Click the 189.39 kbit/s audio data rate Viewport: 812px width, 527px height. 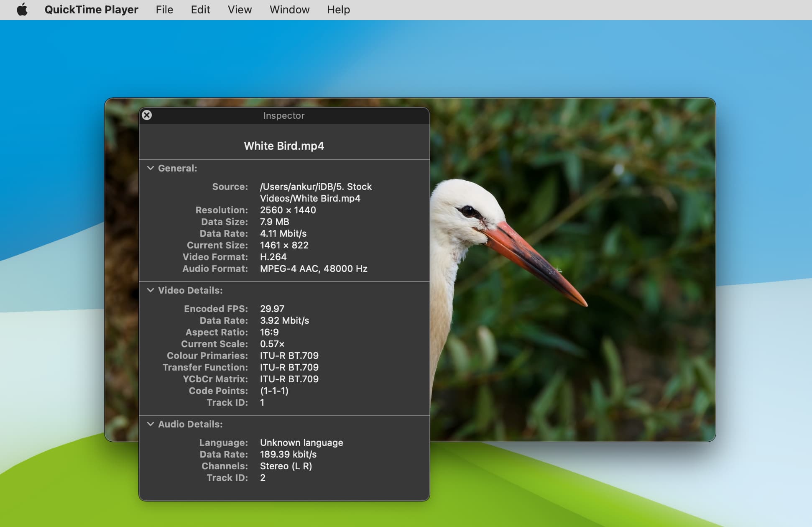pos(289,454)
